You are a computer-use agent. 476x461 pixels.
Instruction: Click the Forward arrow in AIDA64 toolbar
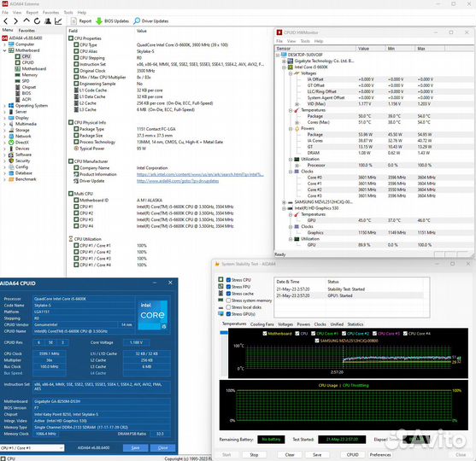click(15, 21)
